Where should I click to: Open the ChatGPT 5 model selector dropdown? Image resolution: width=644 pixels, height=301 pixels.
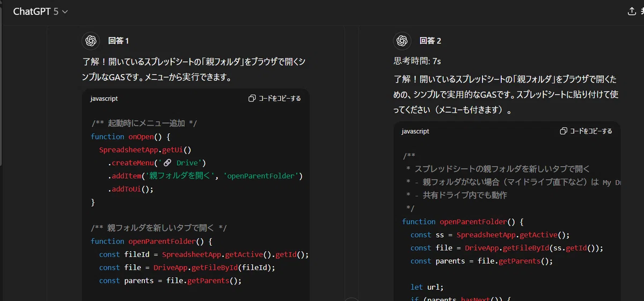(x=40, y=11)
